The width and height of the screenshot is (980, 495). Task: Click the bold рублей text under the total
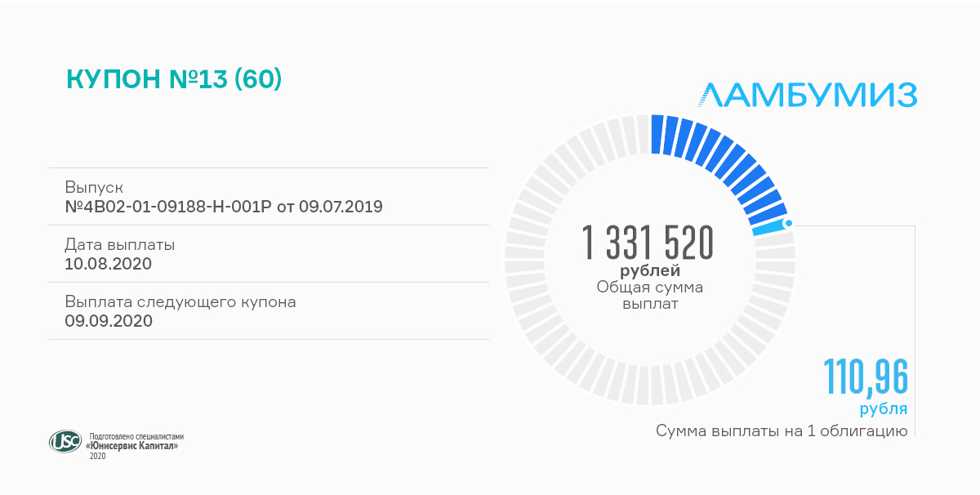coord(649,270)
